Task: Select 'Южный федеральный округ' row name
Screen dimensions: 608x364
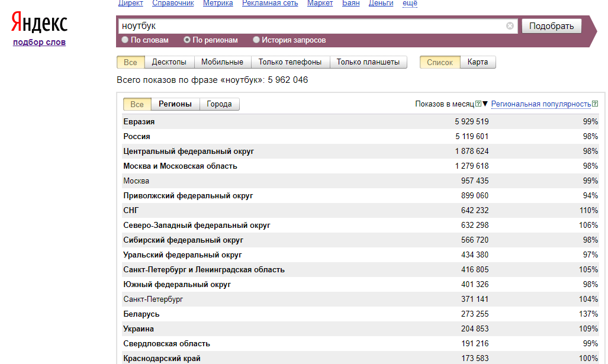Action: coord(177,284)
